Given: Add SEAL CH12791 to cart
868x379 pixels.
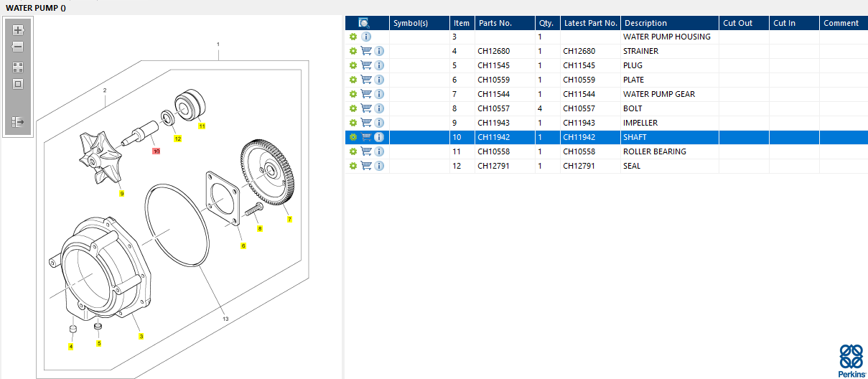Looking at the screenshot, I should pyautogui.click(x=366, y=166).
